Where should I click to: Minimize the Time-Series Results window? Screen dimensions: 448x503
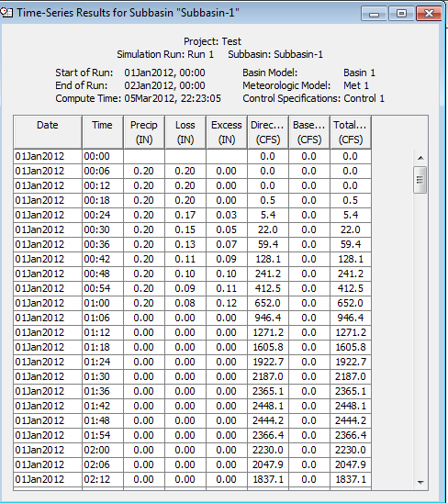[374, 14]
